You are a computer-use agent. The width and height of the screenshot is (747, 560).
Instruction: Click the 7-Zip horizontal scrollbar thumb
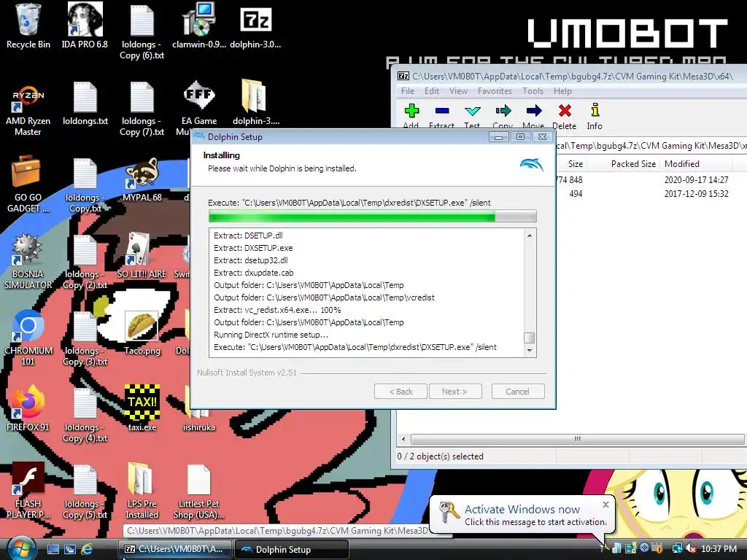[x=577, y=439]
